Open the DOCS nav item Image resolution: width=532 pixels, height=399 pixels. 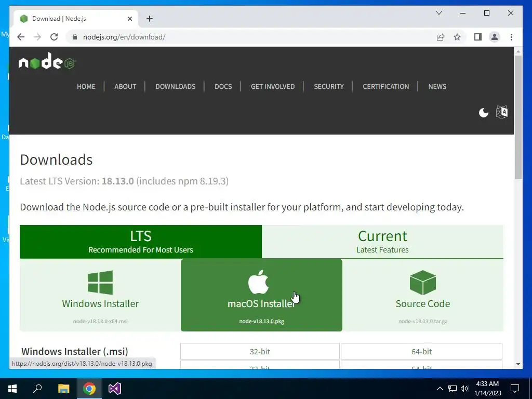[223, 87]
